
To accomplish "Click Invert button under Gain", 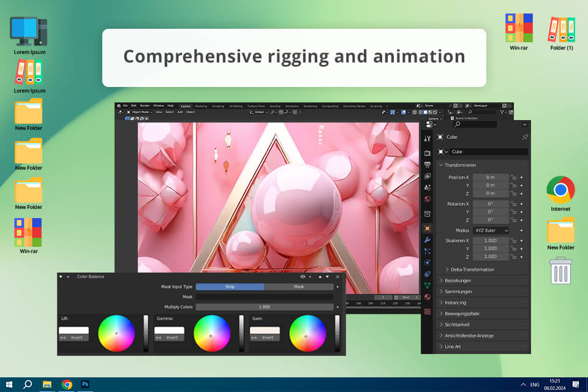I will [x=265, y=337].
